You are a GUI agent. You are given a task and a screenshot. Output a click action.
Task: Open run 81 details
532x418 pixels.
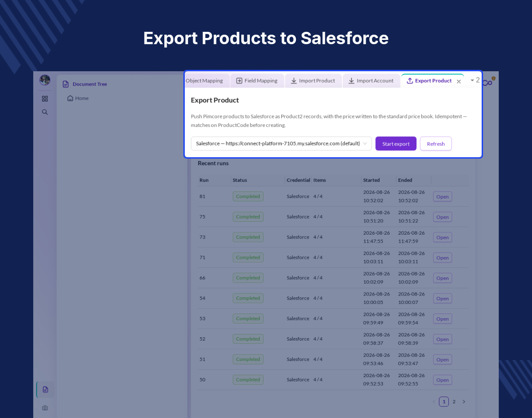[442, 197]
